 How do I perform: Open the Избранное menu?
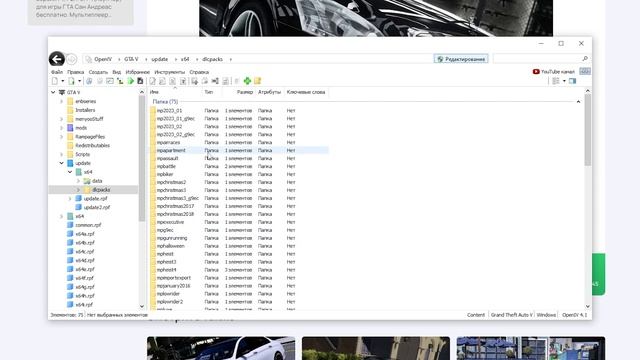[138, 72]
